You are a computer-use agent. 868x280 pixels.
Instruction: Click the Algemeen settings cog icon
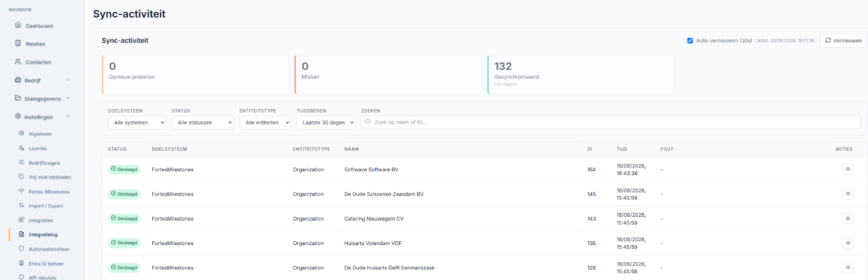pyautogui.click(x=22, y=134)
